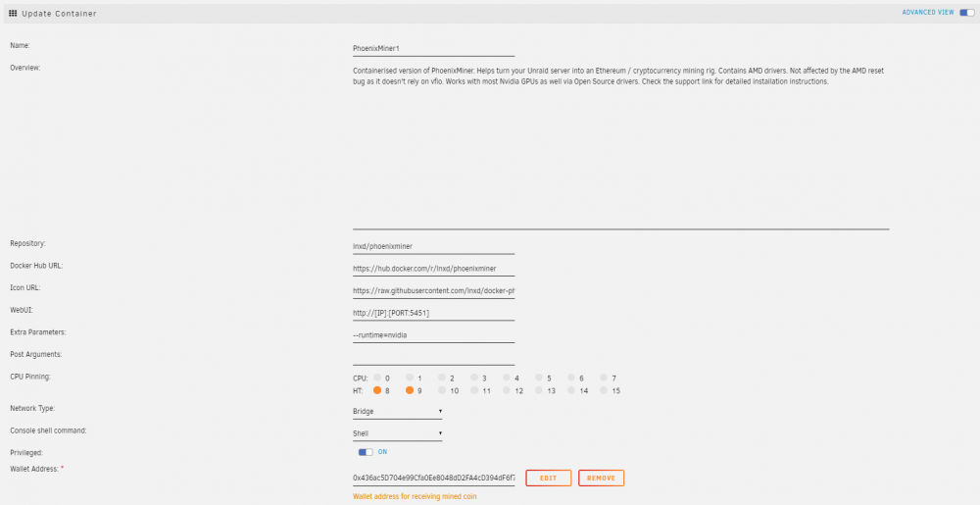Select CPU core 7 for pinning

point(604,378)
